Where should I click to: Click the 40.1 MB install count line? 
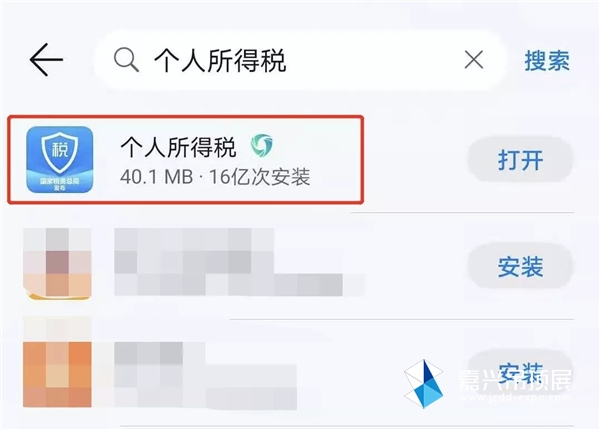tap(215, 177)
